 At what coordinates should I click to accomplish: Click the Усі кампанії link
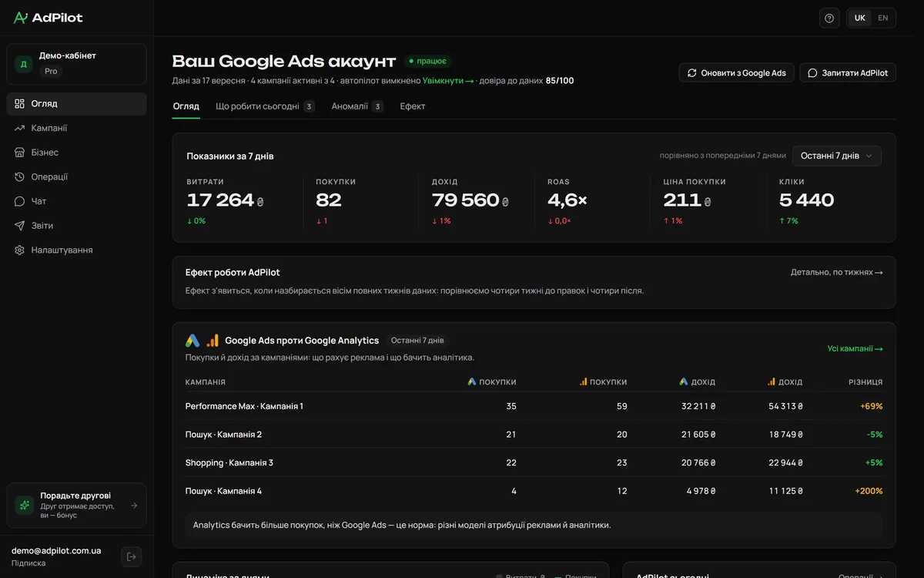855,348
